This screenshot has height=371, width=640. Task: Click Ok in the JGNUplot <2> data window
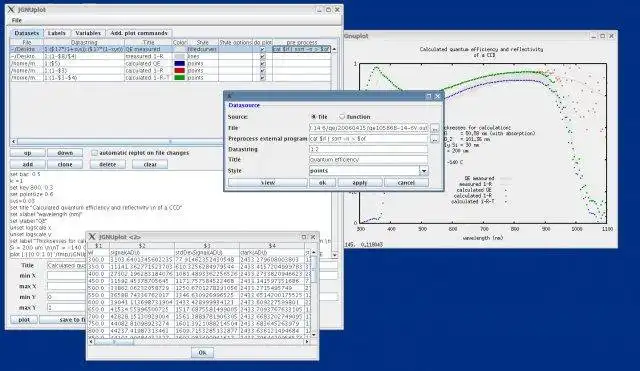(x=202, y=353)
